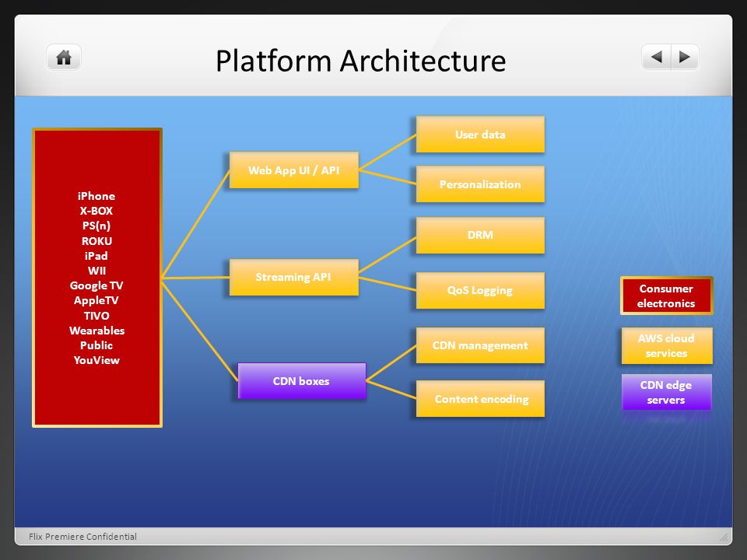Click the Personalization box

click(x=480, y=184)
